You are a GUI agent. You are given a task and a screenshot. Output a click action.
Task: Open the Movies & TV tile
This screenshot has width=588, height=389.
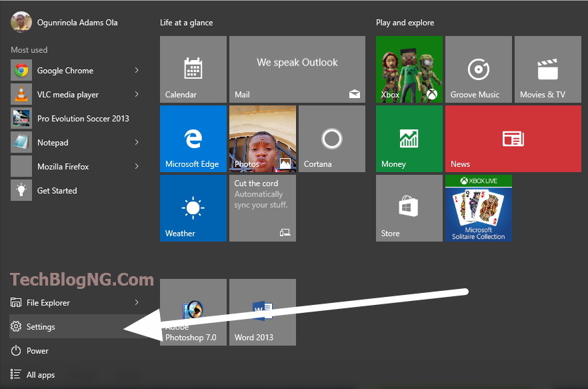click(548, 69)
